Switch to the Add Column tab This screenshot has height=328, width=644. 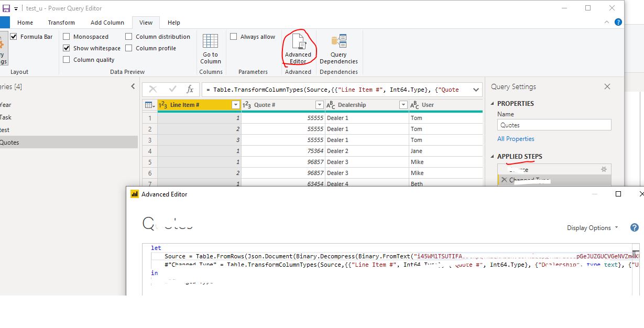[x=107, y=23]
